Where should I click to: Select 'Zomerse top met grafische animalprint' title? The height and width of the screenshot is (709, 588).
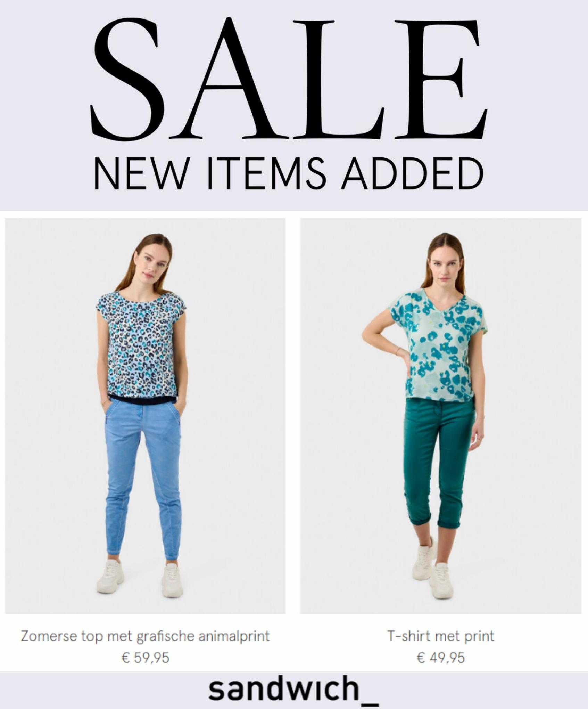tap(145, 636)
